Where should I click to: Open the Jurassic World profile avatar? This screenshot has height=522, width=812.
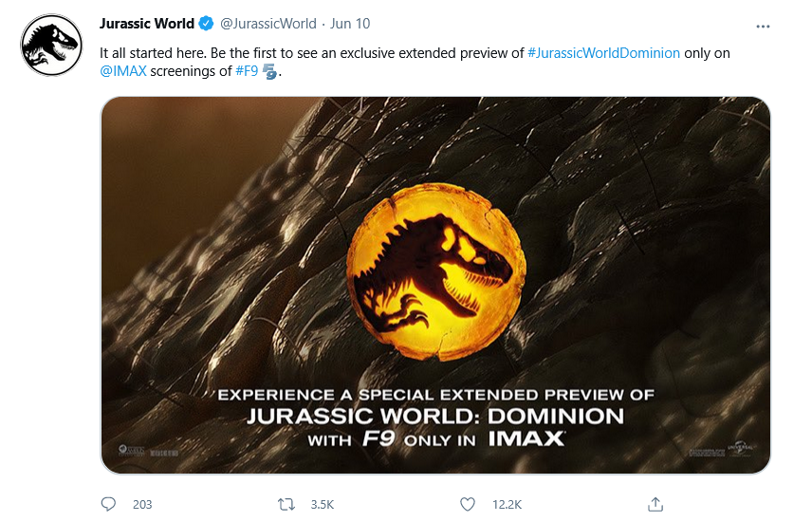pyautogui.click(x=51, y=45)
